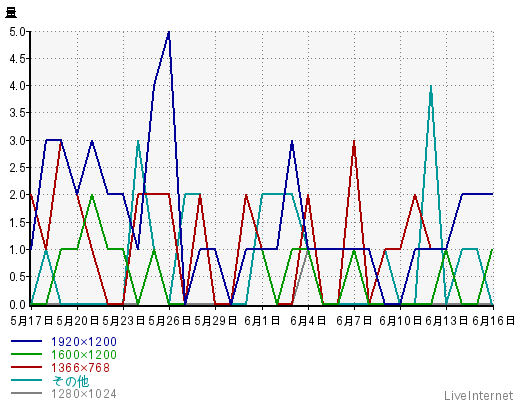This screenshot has height=405, width=520.
Task: Click the 5.0 y-axis value
Action: 17,32
